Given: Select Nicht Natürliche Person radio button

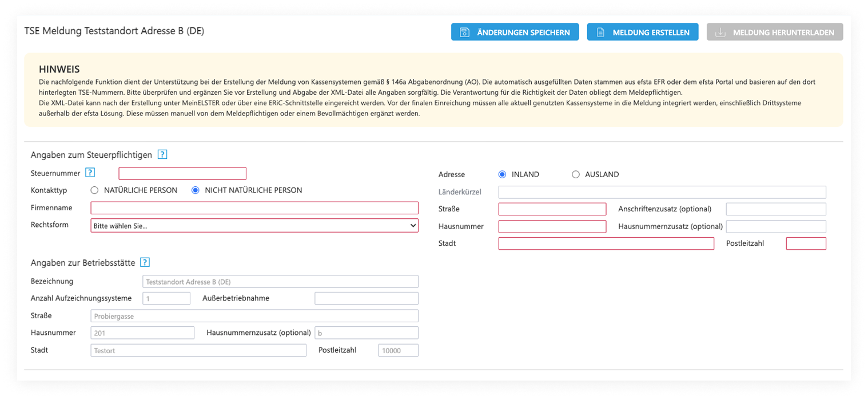Looking at the screenshot, I should pyautogui.click(x=195, y=190).
